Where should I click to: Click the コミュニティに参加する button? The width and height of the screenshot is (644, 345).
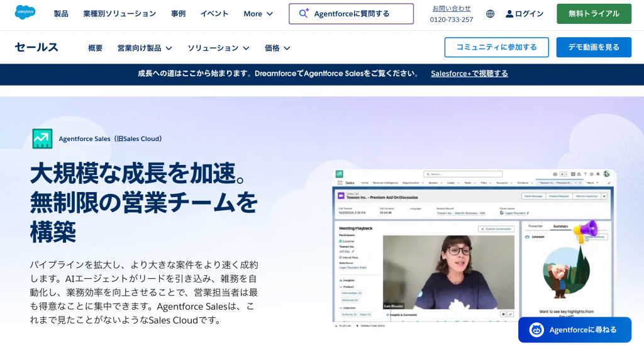(x=496, y=47)
